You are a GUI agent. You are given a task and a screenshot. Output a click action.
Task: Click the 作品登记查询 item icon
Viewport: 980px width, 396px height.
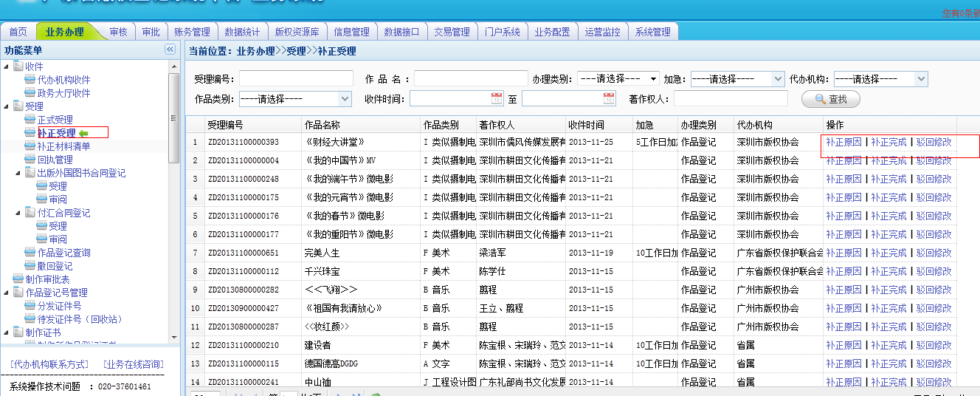[x=30, y=253]
